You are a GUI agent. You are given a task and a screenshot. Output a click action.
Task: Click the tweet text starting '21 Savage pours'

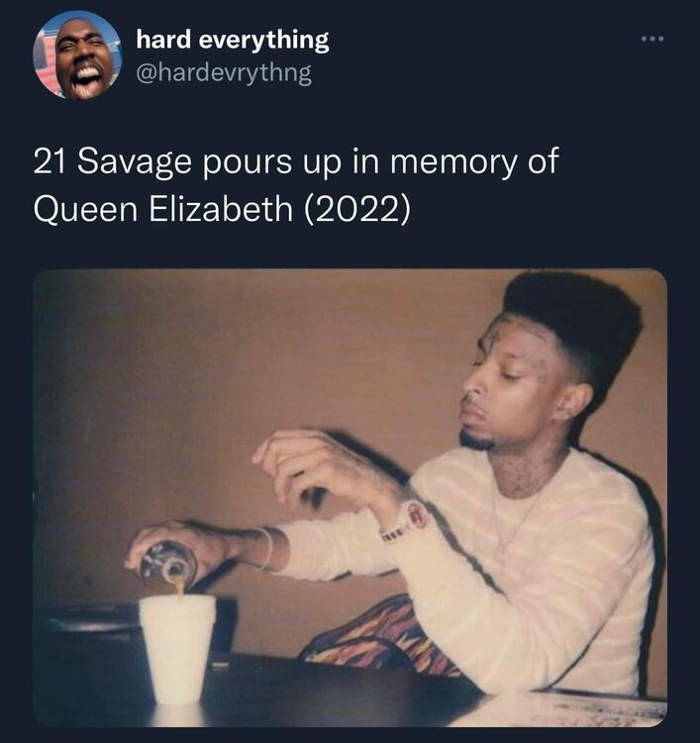click(296, 185)
